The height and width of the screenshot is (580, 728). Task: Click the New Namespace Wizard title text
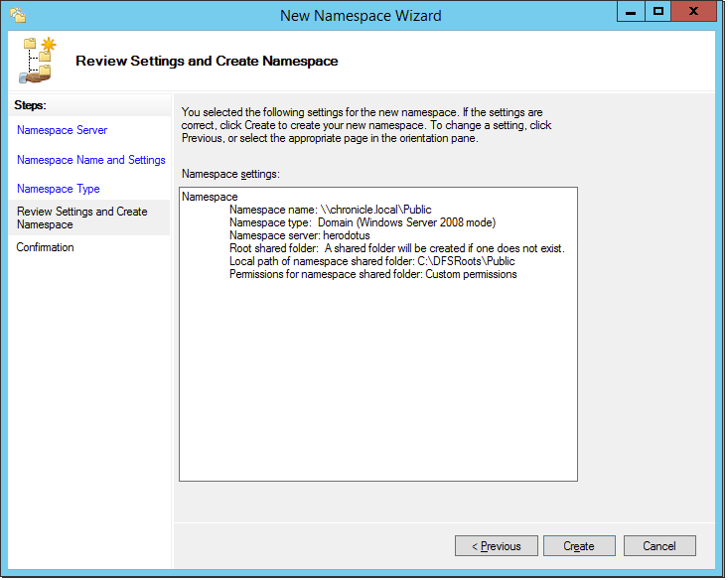[361, 16]
